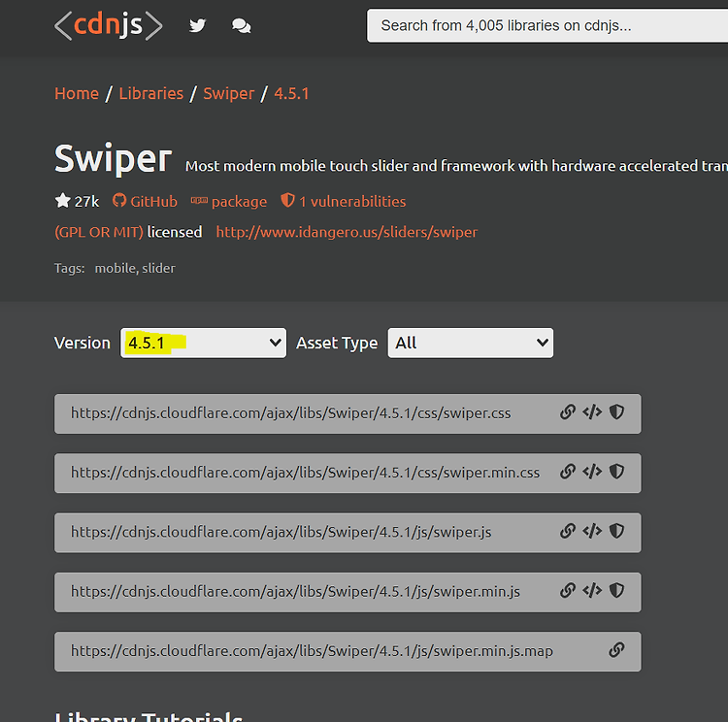Screen dimensions: 728x722
Task: Copy SRI shield icon for swiper.min.css
Action: point(616,472)
